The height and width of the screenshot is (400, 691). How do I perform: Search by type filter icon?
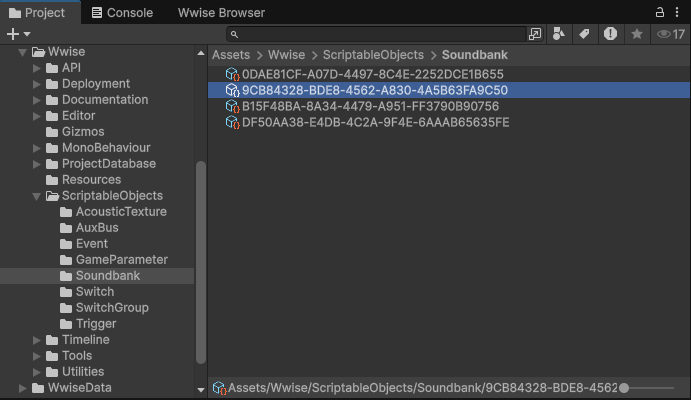[x=560, y=34]
